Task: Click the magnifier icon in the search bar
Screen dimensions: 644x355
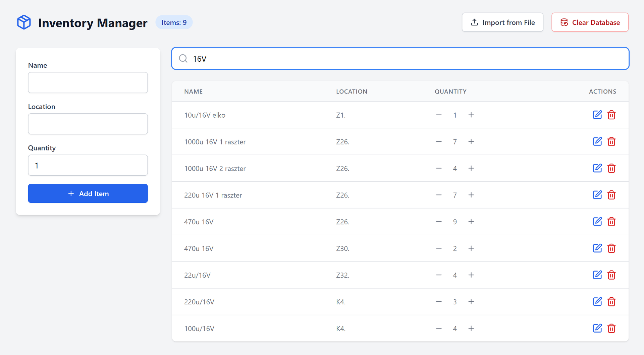Action: (x=183, y=59)
